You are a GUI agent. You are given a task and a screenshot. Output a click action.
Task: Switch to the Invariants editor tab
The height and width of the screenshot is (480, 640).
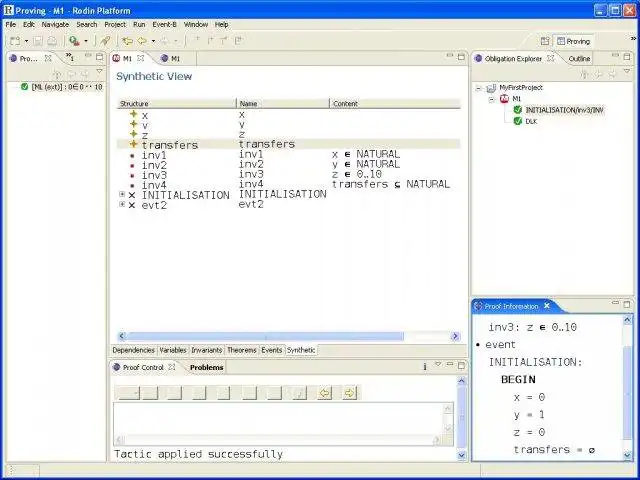(206, 350)
